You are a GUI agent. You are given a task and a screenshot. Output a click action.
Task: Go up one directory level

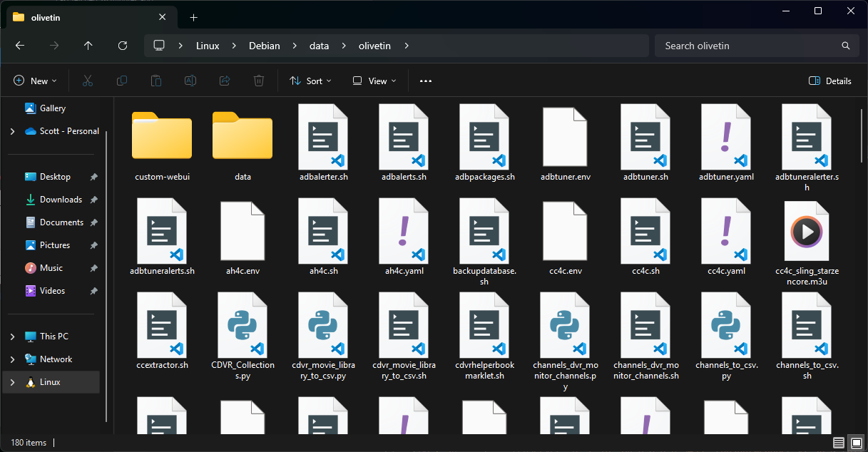pyautogui.click(x=88, y=46)
